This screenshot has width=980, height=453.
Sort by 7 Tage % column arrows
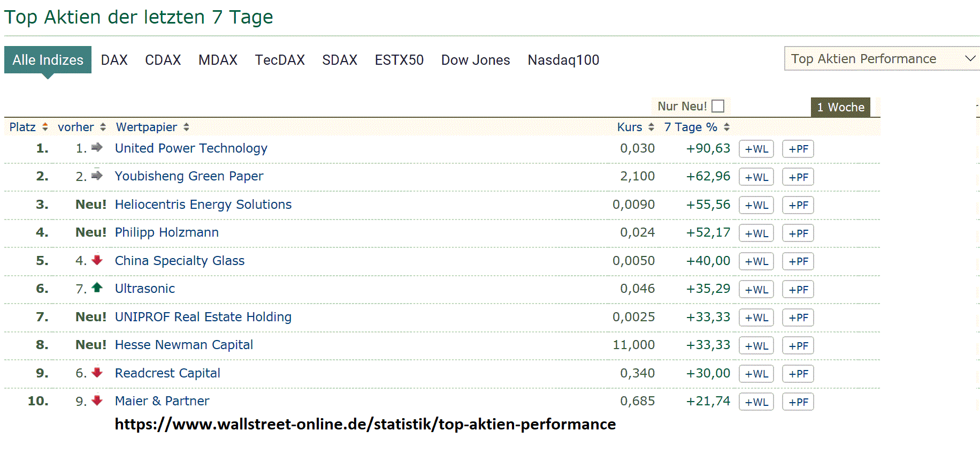(x=726, y=127)
